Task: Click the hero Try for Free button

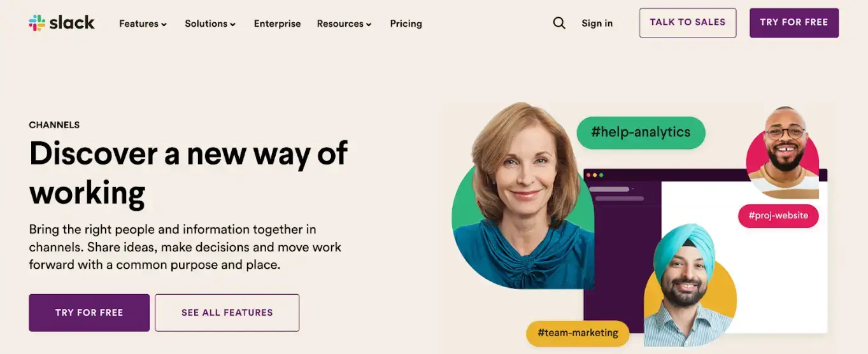Action: pyautogui.click(x=89, y=313)
